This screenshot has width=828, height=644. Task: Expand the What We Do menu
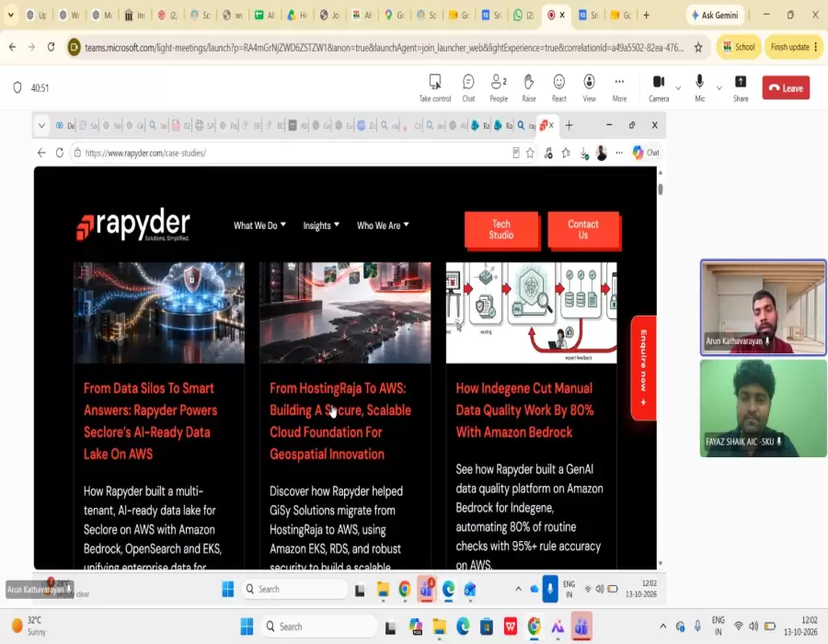(x=259, y=225)
